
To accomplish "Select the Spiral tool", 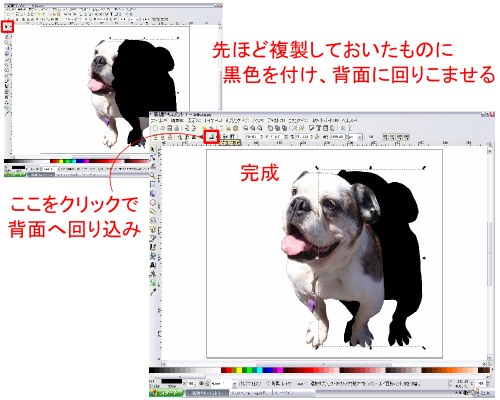I will (153, 220).
